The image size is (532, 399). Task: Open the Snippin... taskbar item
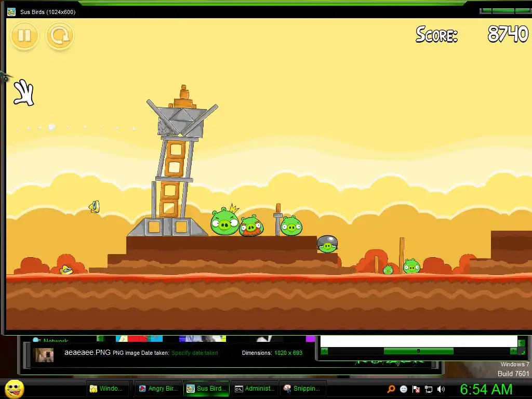(x=302, y=389)
